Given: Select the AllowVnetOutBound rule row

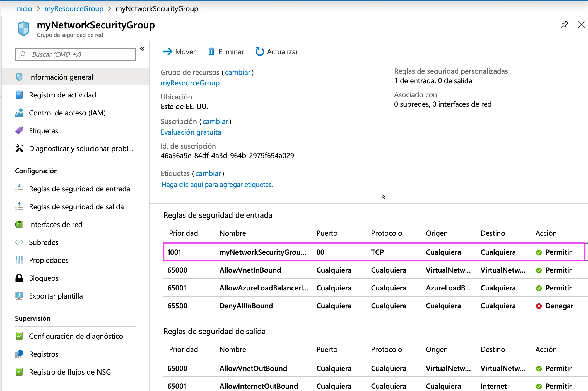Looking at the screenshot, I should pyautogui.click(x=375, y=368).
